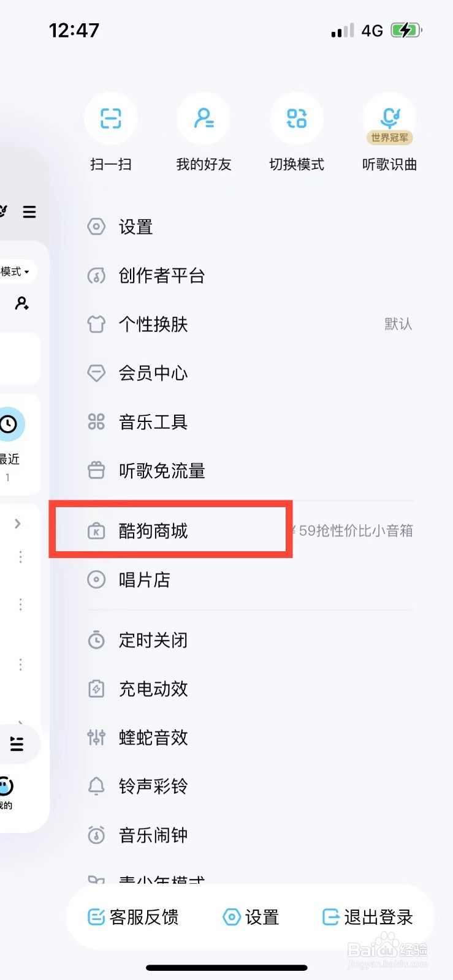The image size is (453, 980).
Task: Open the 蝰蛇音效 sound effects entry
Action: tap(153, 737)
